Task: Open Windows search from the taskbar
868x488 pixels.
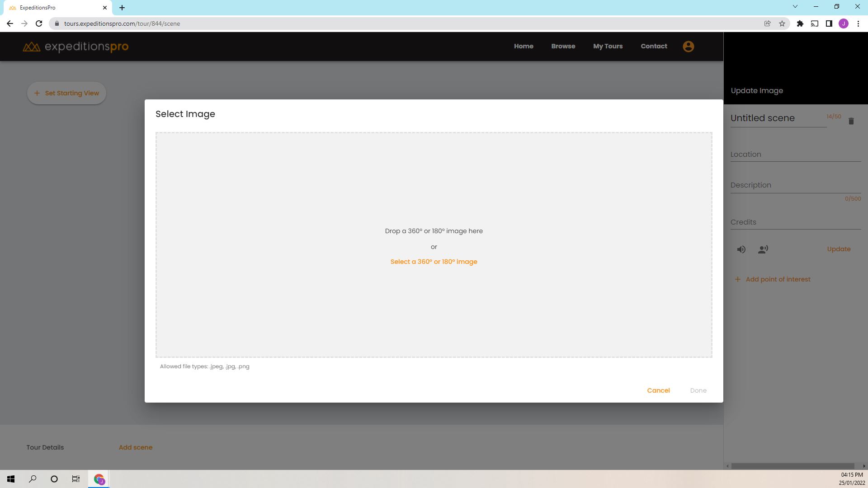Action: click(33, 479)
